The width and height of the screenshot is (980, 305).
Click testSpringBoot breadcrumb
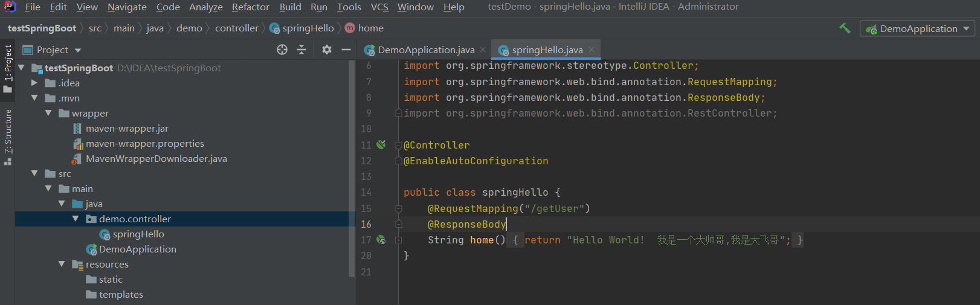(42, 28)
